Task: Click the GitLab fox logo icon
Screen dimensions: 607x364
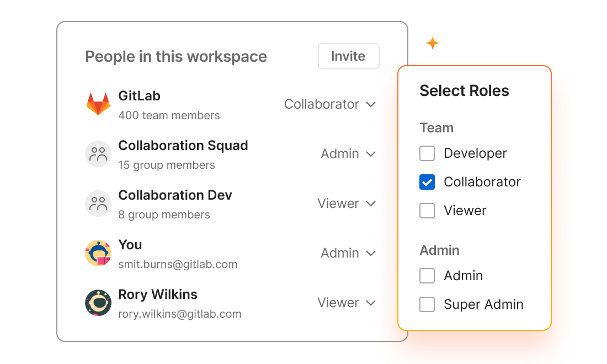Action: pos(98,104)
